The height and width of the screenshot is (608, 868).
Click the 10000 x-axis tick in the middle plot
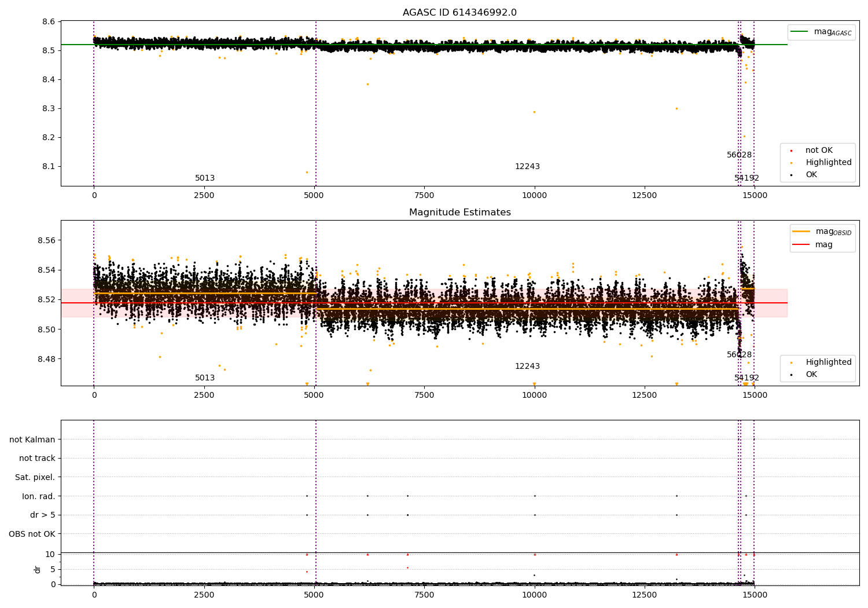click(x=535, y=395)
